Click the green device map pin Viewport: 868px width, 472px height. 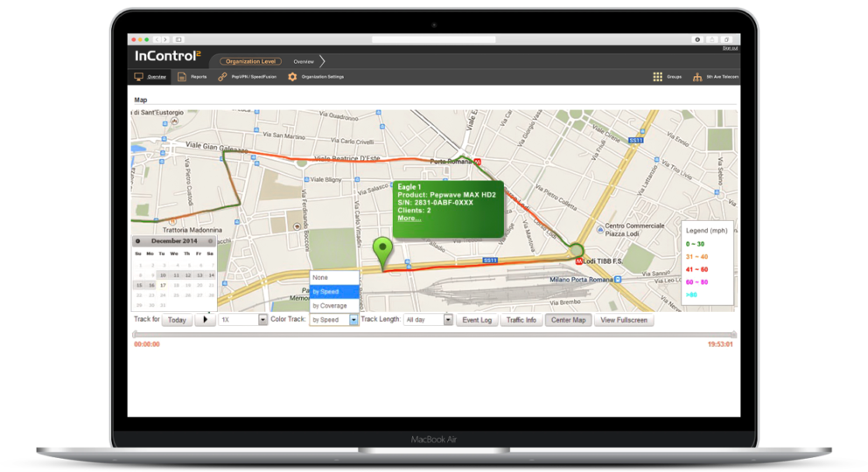pos(382,252)
